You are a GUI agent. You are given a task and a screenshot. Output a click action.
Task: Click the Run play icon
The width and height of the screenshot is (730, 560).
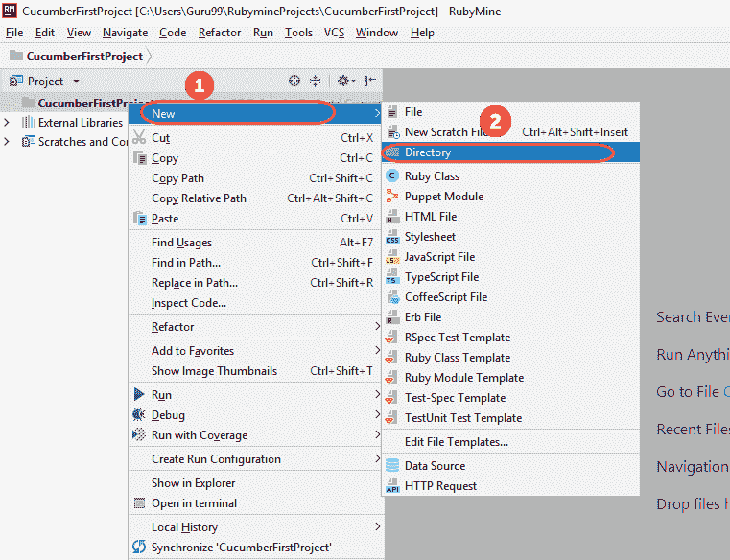point(139,394)
